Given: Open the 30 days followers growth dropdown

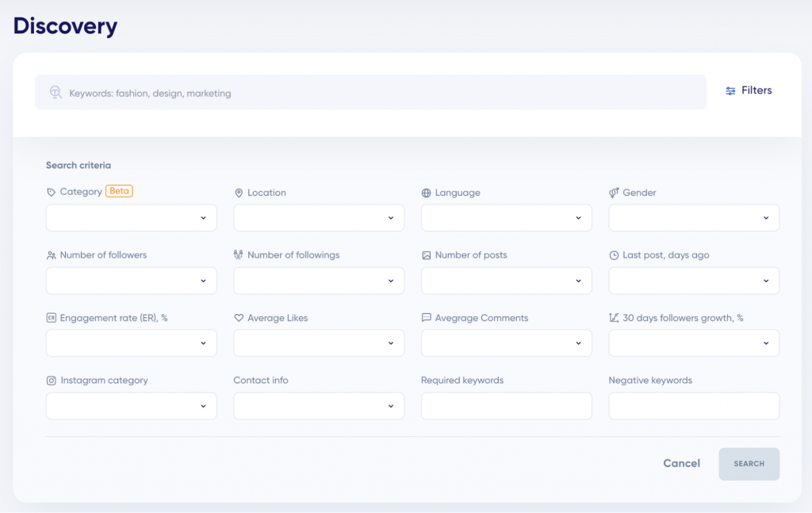Looking at the screenshot, I should 694,343.
